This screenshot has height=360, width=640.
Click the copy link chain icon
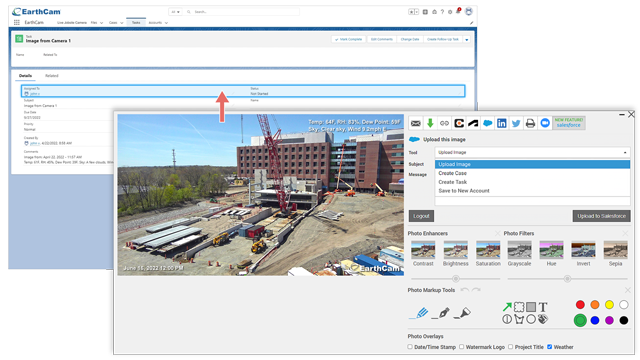click(x=444, y=123)
